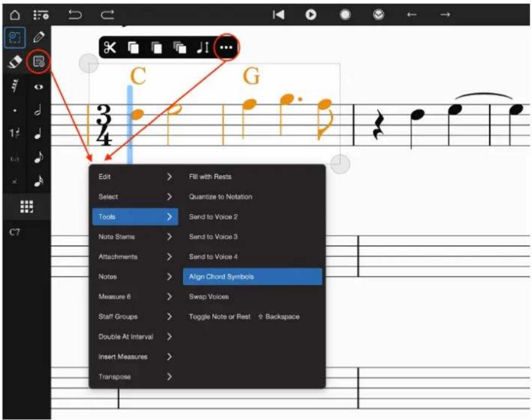
Task: Click the left arrow in top bar
Action: coord(412,15)
